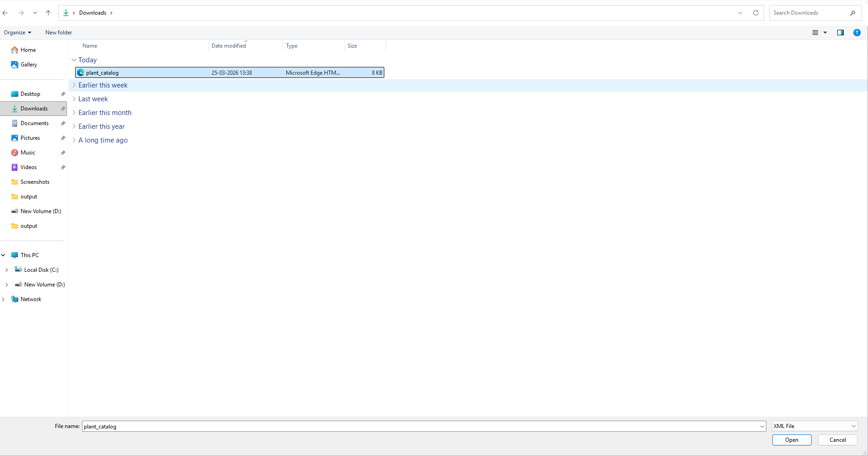Click the Microsoft Edge HTM... type cell
The height and width of the screenshot is (456, 868).
point(313,73)
